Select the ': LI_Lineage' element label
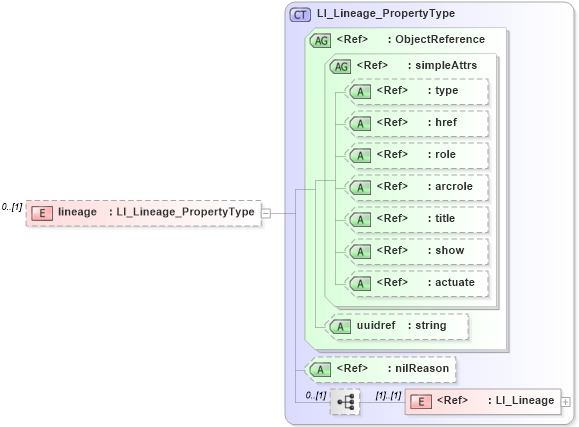Viewport: 579px width, 427px height. point(521,400)
